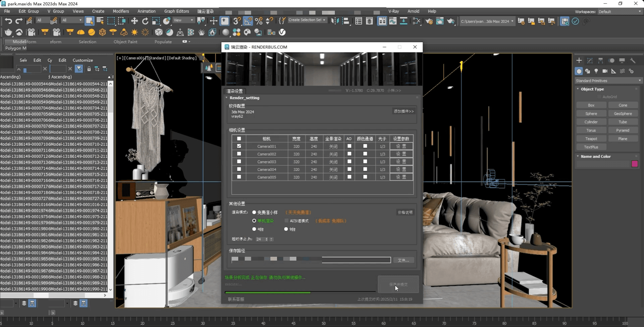Click the orange sun light icon

coord(135,32)
